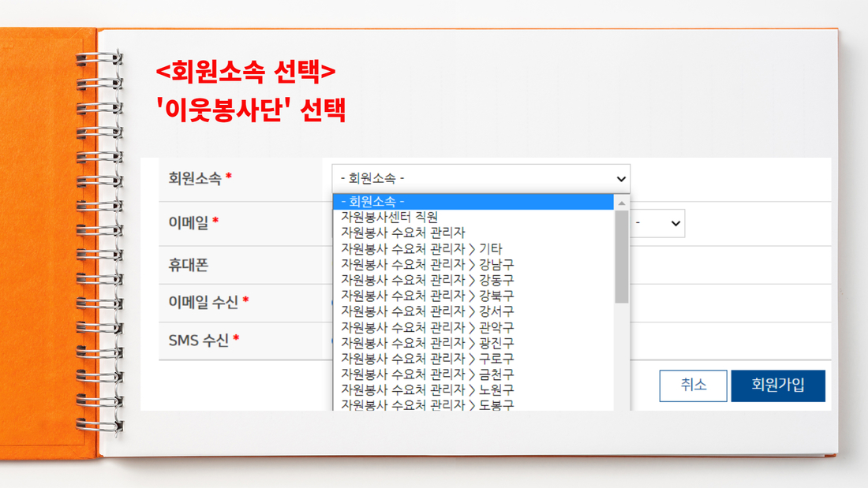
Task: Pick '자원봉사 수요처 관리자 > 도봉구'
Action: click(x=473, y=404)
